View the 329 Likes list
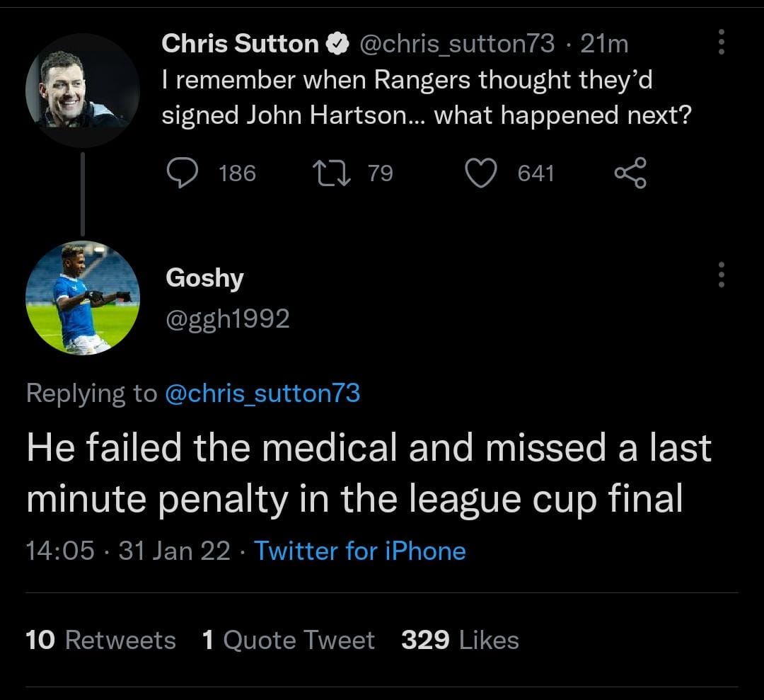The image size is (764, 700). 460,640
